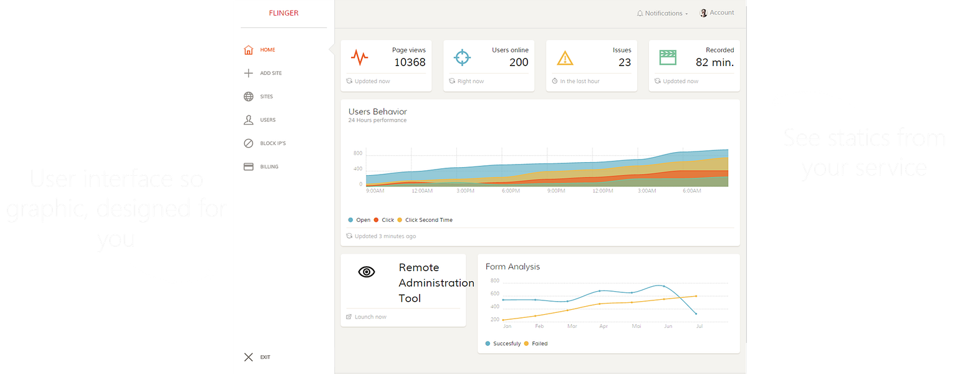980x374 pixels.
Task: Click refresh icon under Recorded card
Action: click(x=657, y=81)
